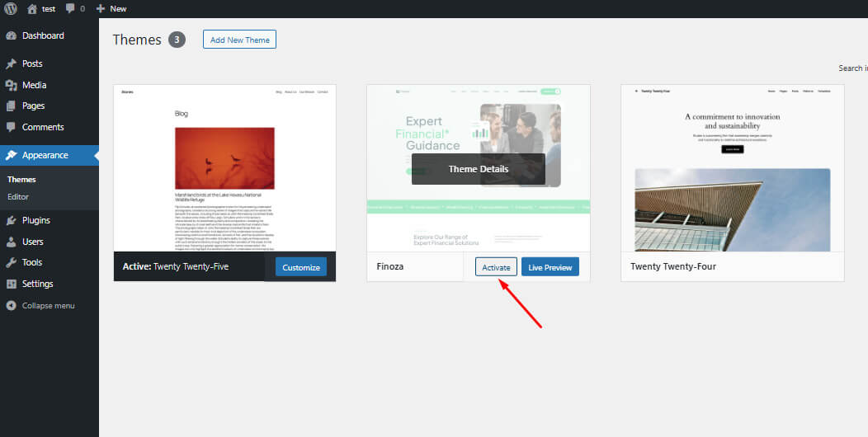Image resolution: width=868 pixels, height=437 pixels.
Task: Click Add New Theme button
Action: (240, 40)
